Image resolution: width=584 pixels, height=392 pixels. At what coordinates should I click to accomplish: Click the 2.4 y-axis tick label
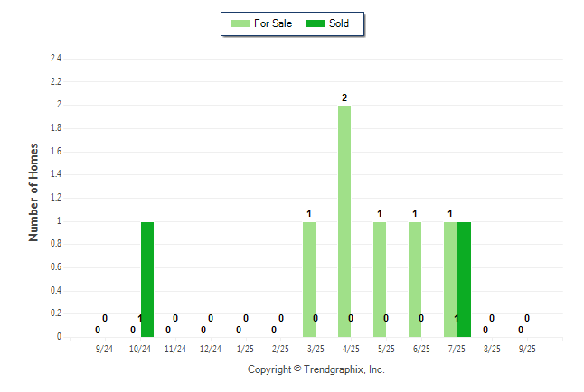pos(55,59)
